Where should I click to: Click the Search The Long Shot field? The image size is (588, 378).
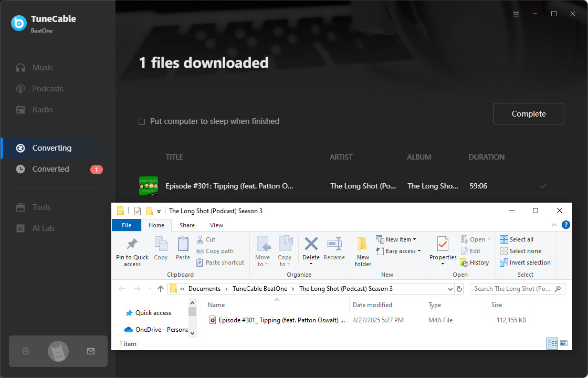click(x=518, y=289)
